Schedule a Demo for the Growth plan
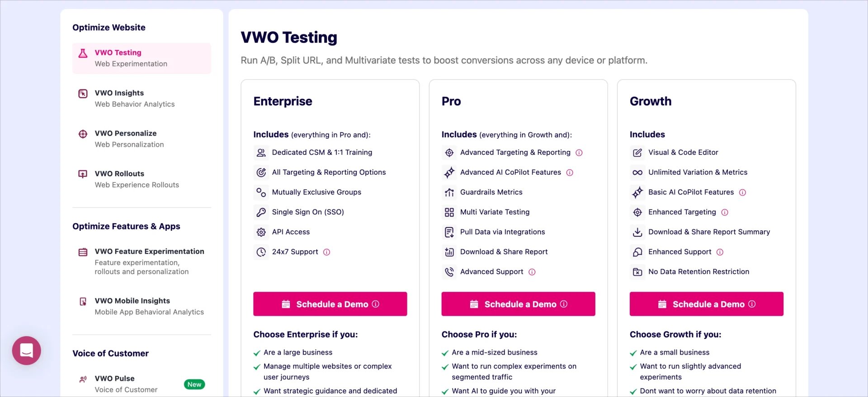 (x=707, y=304)
